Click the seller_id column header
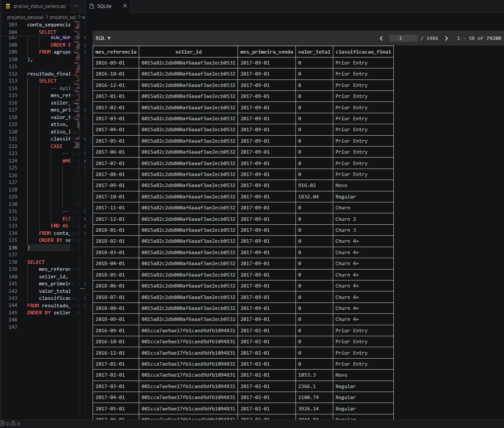This screenshot has width=504, height=428. (x=188, y=52)
